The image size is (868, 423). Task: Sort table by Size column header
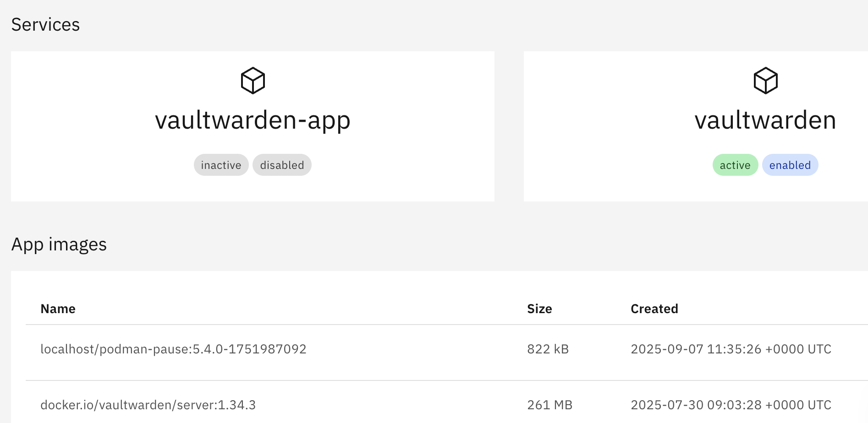coord(539,309)
